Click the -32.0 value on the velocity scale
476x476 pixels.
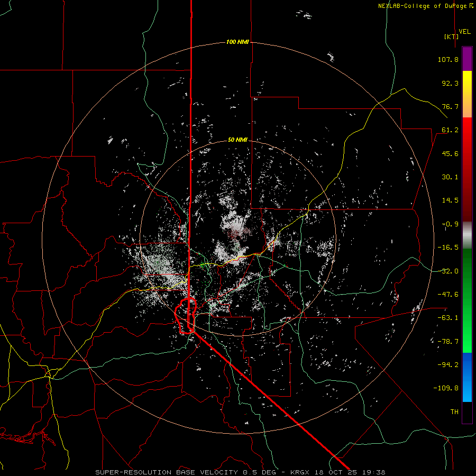tap(448, 271)
